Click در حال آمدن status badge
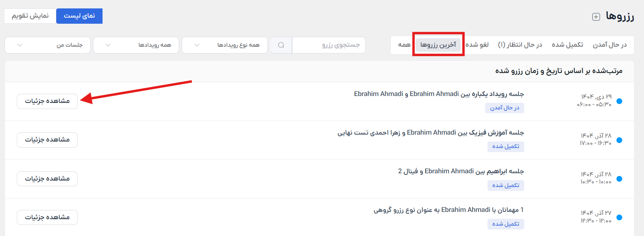 tap(504, 108)
